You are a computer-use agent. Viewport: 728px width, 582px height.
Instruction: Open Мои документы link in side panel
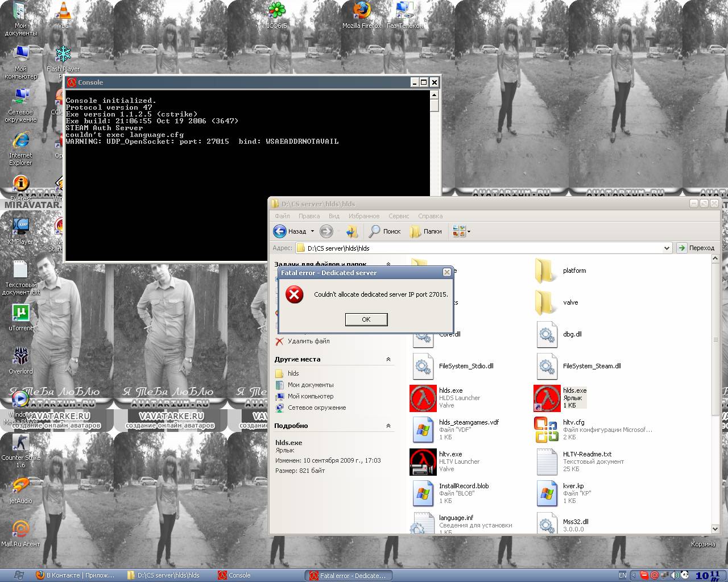(311, 385)
